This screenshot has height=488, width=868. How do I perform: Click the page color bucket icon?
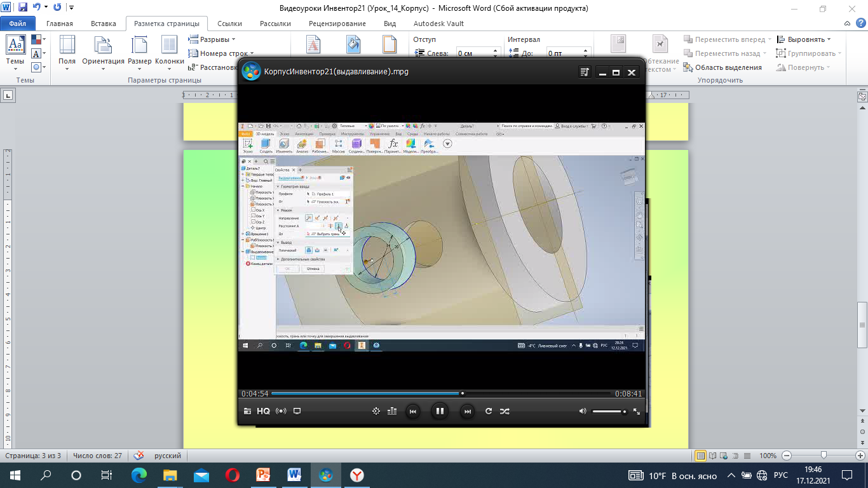point(353,44)
